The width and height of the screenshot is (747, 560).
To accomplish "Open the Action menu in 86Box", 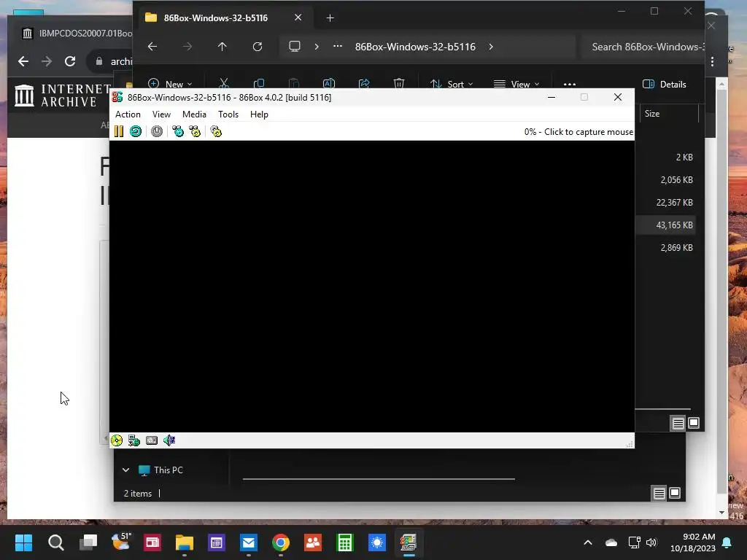I will (x=128, y=114).
